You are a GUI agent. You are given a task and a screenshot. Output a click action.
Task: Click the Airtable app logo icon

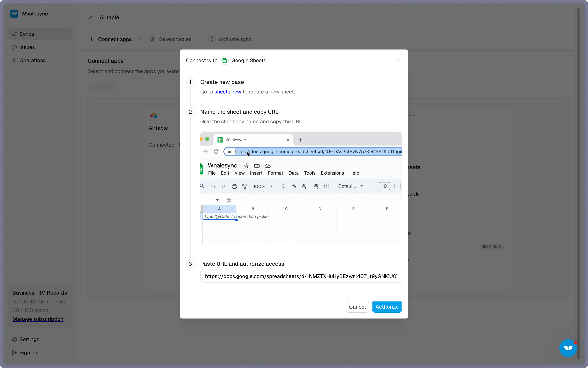coord(154,116)
